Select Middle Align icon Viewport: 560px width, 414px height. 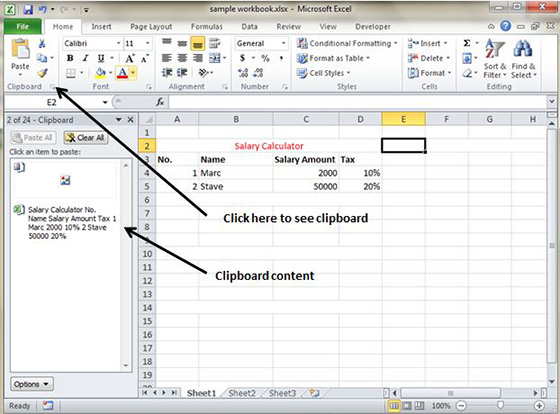[x=182, y=43]
